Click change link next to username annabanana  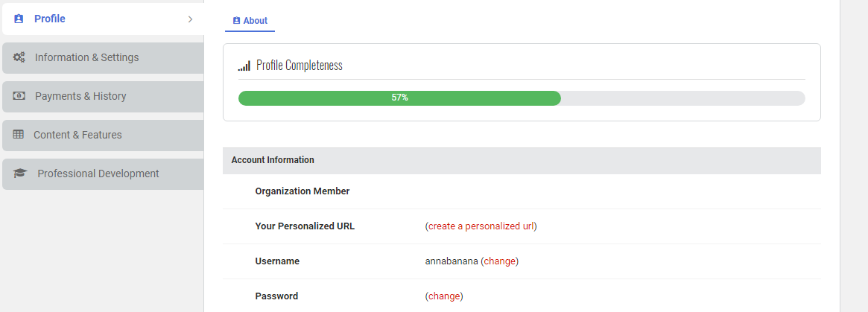click(499, 261)
